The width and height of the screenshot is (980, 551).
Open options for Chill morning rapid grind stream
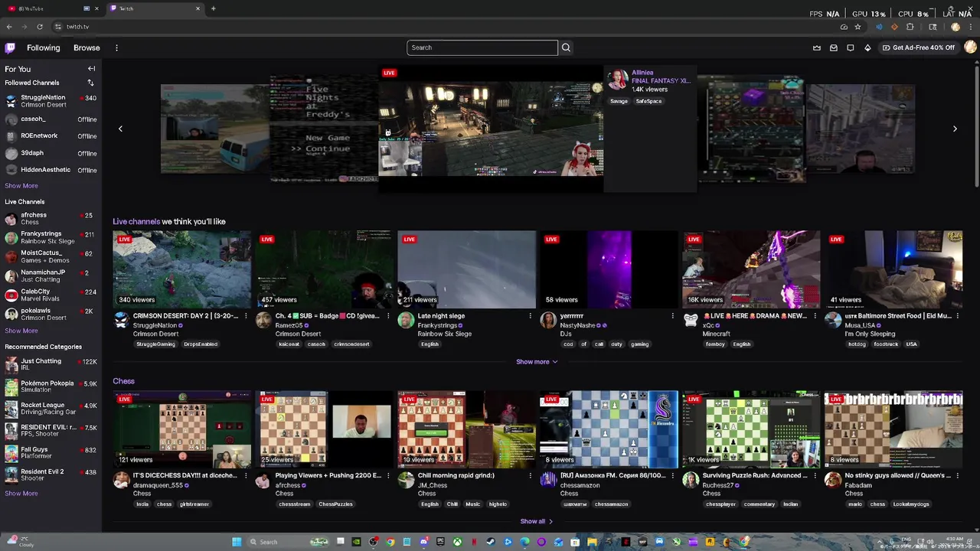[530, 476]
